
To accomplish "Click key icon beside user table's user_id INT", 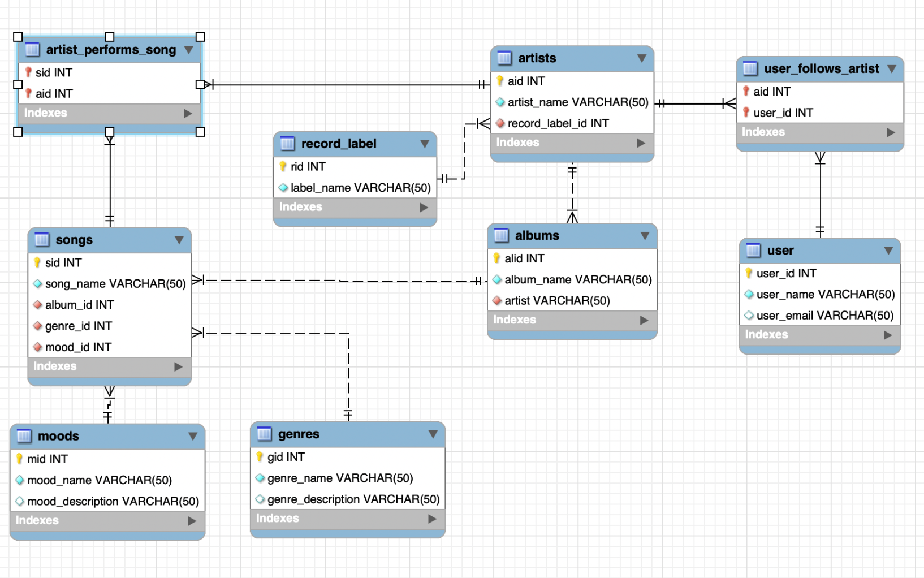I will pyautogui.click(x=749, y=273).
